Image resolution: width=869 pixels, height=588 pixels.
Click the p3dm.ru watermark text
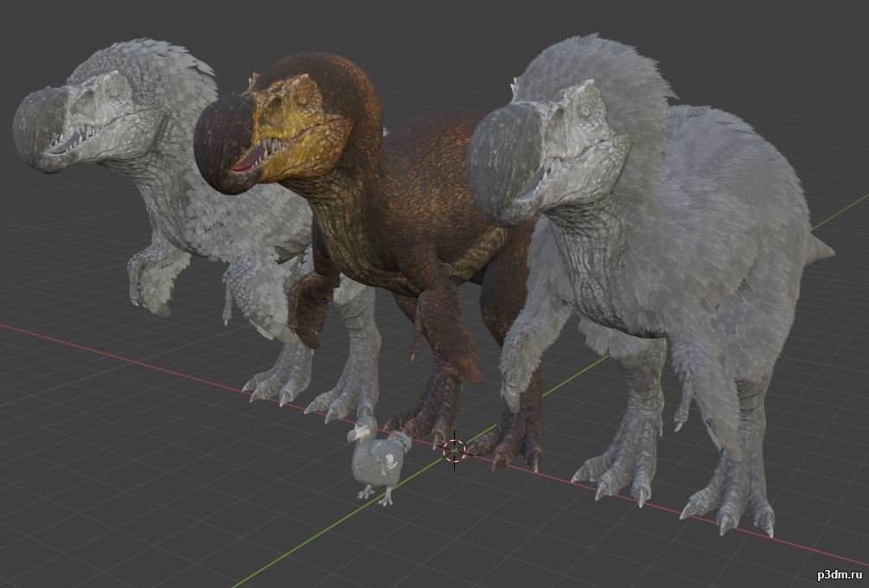tap(840, 575)
